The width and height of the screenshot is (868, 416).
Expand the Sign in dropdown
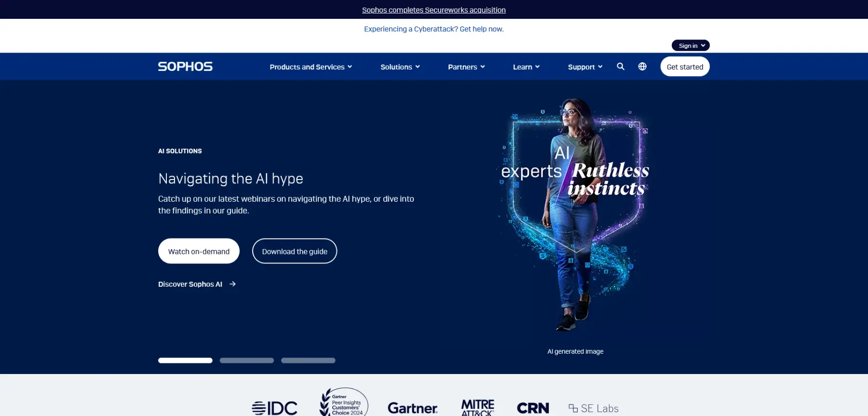(691, 45)
